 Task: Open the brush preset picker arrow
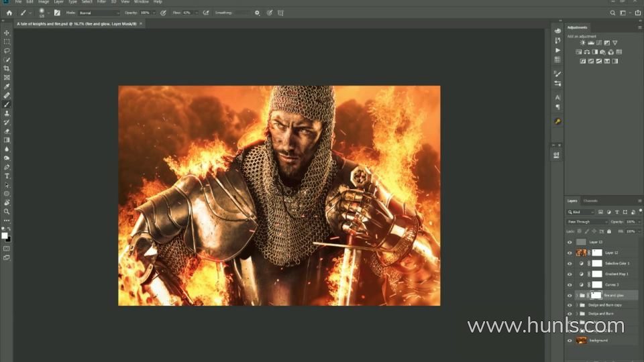click(x=48, y=13)
